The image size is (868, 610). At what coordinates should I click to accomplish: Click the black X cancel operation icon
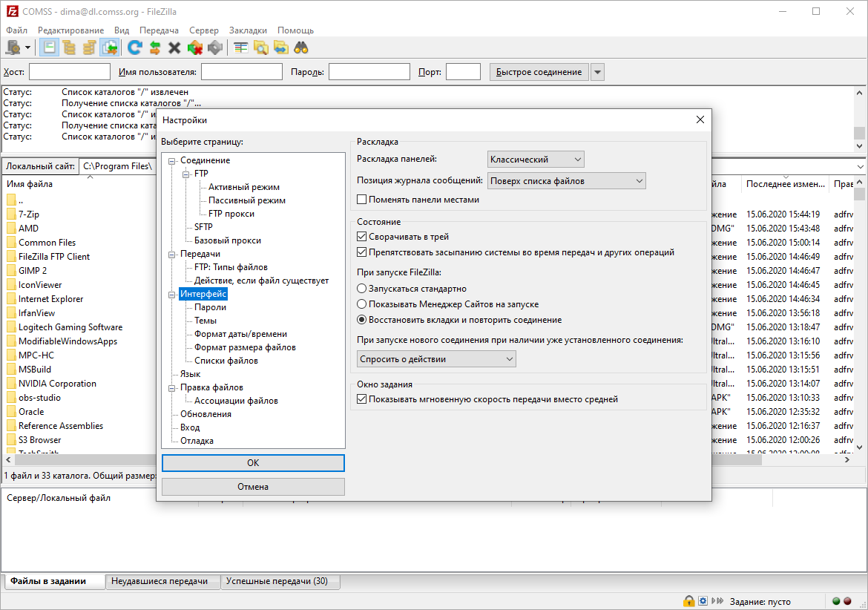point(174,48)
